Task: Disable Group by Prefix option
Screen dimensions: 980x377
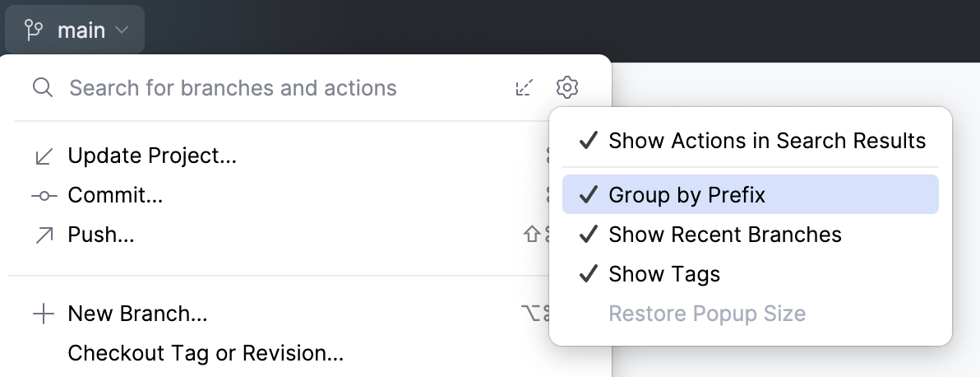Action: tap(686, 195)
